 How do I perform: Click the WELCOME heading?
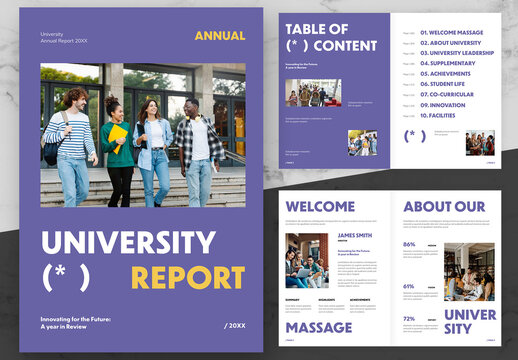[x=320, y=207]
